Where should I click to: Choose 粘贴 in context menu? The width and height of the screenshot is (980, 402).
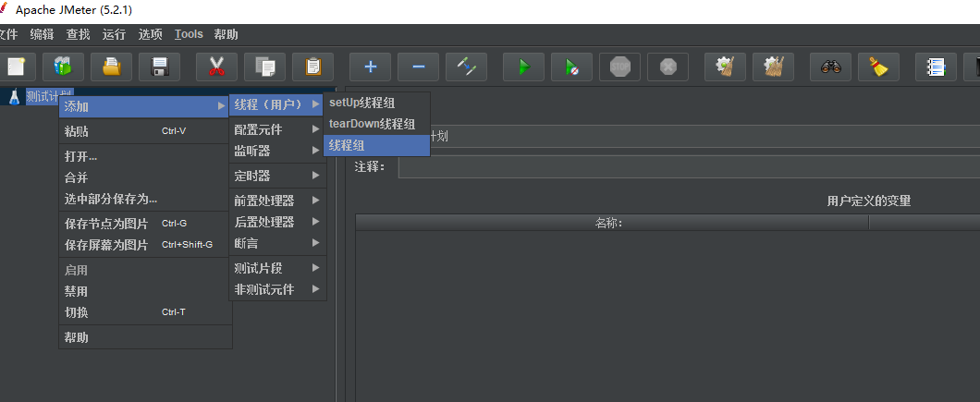click(144, 131)
